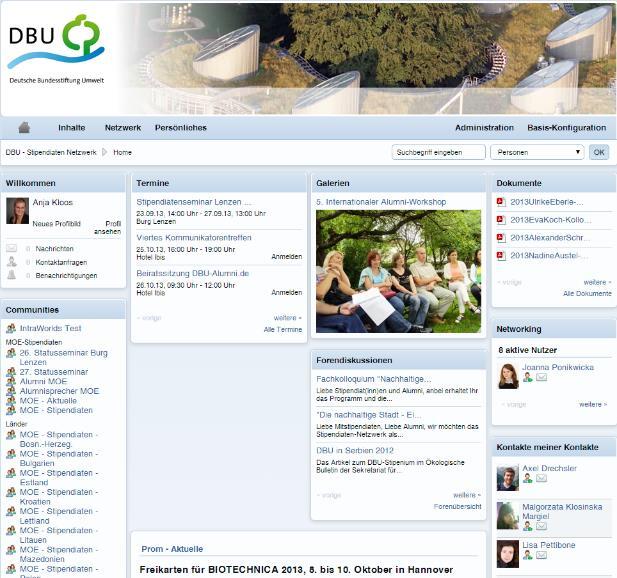
Task: Open PDF icon for 2013UlrikeEberle document
Action: (502, 202)
